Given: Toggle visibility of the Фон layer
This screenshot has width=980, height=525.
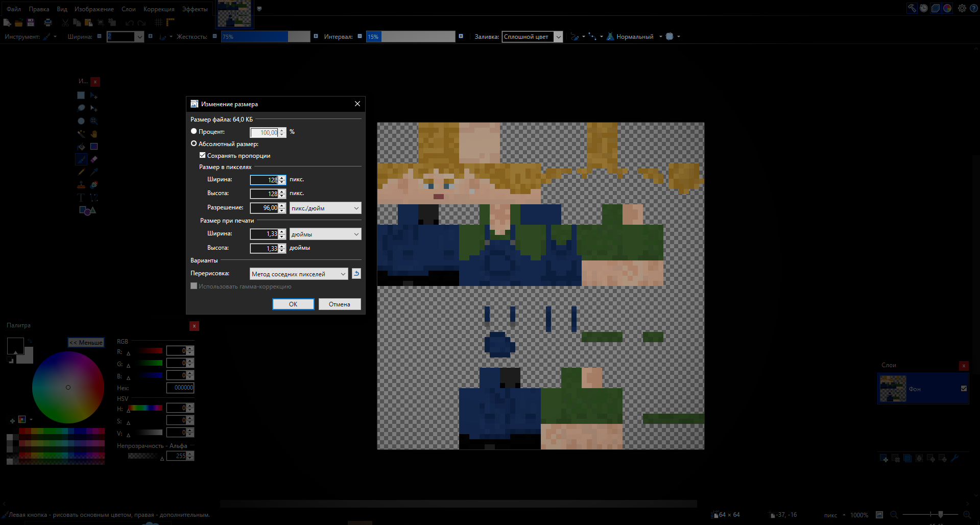Looking at the screenshot, I should coord(964,389).
